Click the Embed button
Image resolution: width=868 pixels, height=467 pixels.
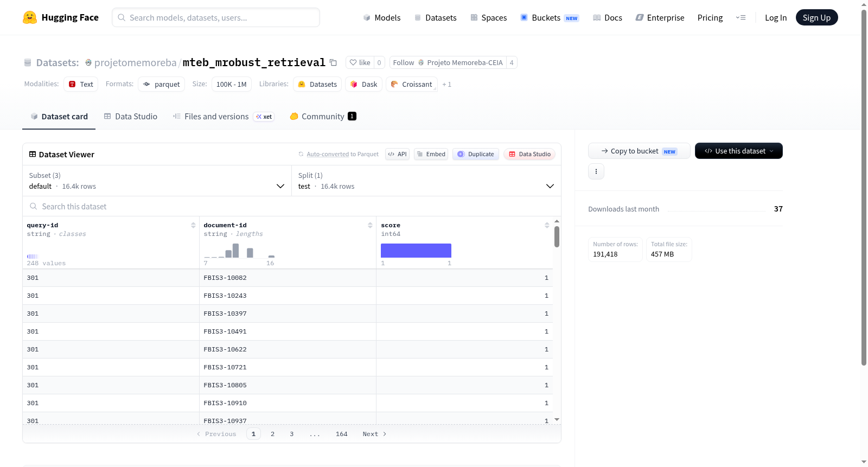click(x=431, y=154)
